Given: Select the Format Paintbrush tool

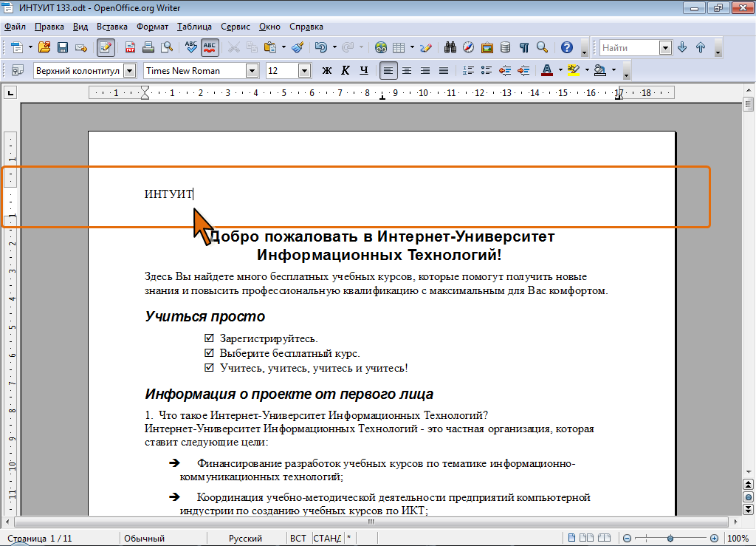Looking at the screenshot, I should pos(298,47).
